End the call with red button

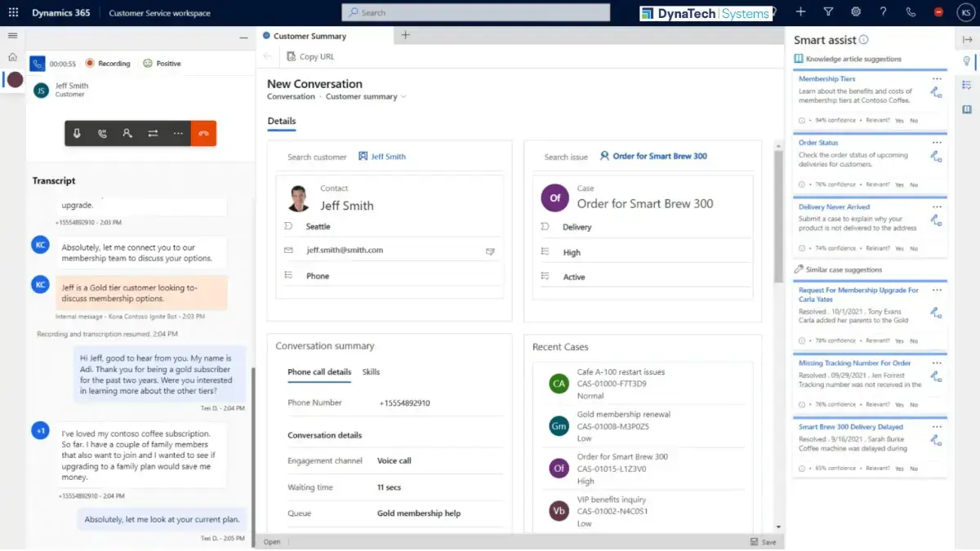pyautogui.click(x=203, y=133)
